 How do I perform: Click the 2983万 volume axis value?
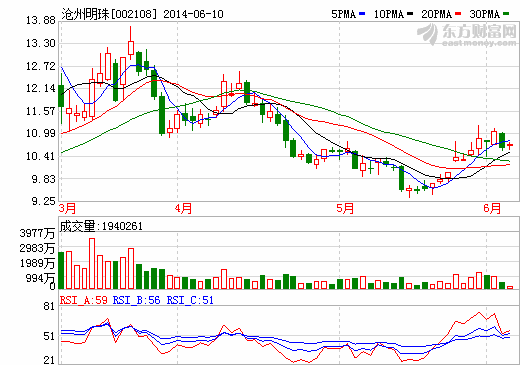(x=37, y=248)
